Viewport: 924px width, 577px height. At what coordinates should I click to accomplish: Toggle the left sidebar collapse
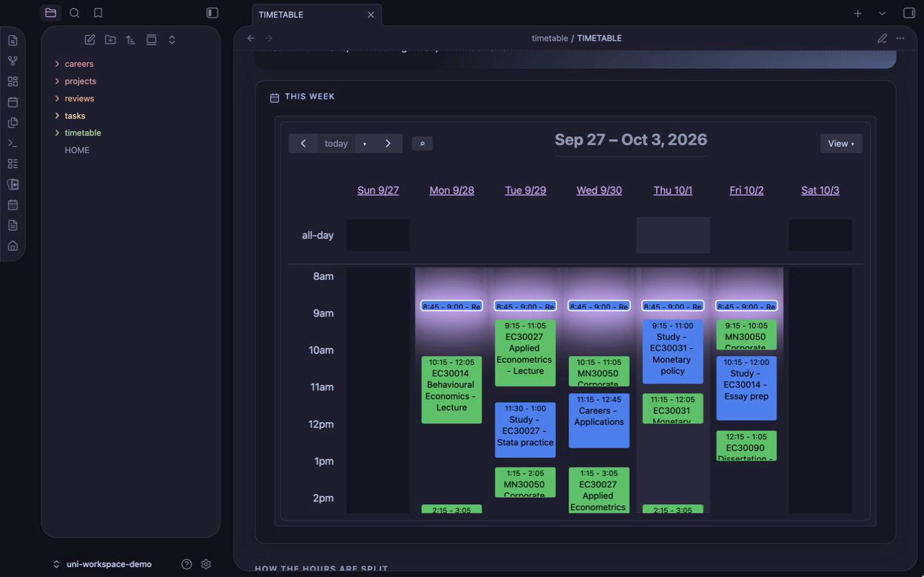pyautogui.click(x=212, y=13)
